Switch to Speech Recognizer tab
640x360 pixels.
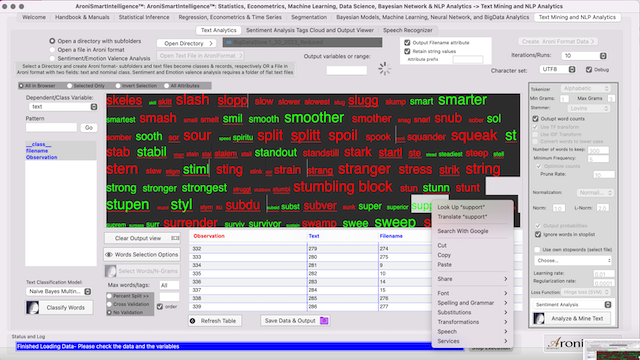[407, 30]
